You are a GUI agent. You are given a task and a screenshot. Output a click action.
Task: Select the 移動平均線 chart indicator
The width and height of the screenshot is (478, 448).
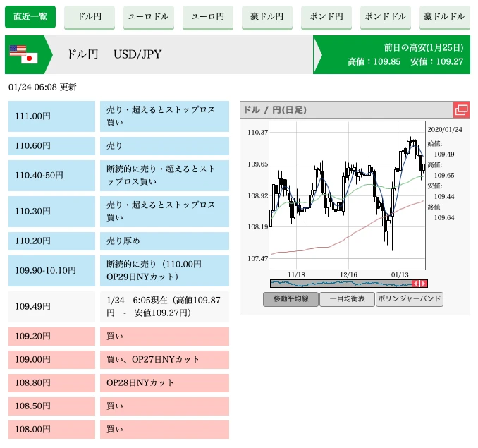[x=290, y=299]
